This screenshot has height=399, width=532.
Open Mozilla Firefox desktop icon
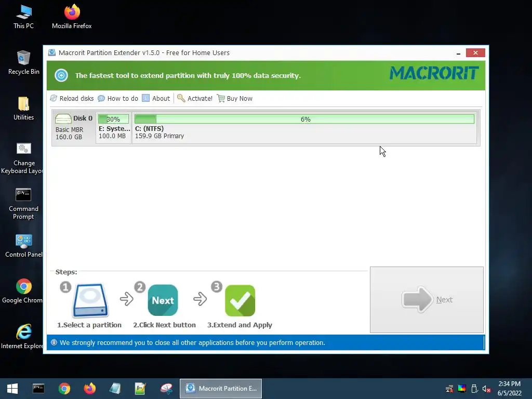click(x=72, y=17)
